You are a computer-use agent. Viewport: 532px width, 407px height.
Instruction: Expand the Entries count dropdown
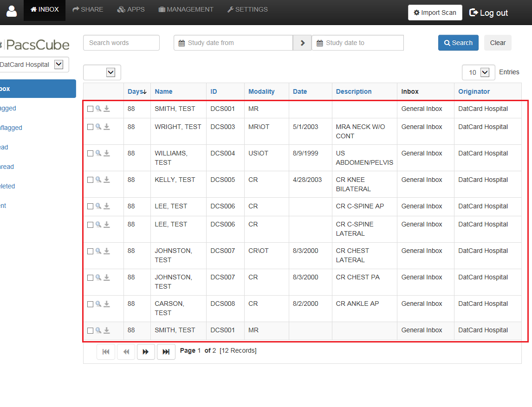pos(479,72)
